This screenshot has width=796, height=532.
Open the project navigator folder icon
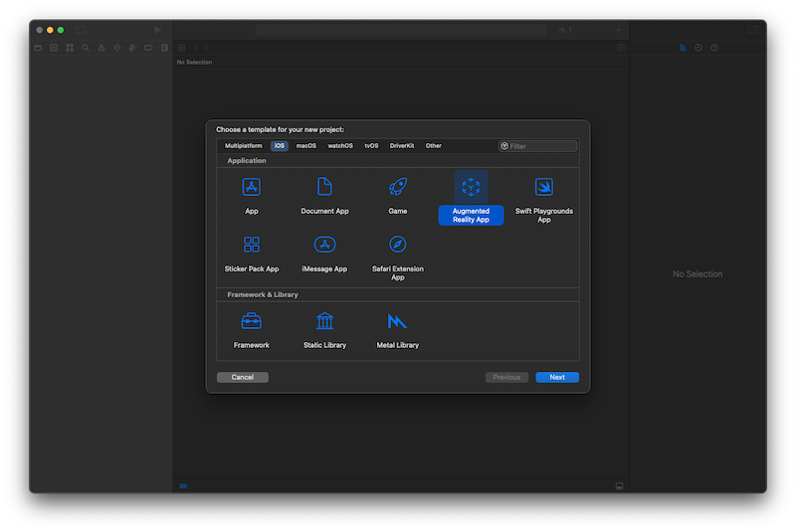tap(38, 48)
